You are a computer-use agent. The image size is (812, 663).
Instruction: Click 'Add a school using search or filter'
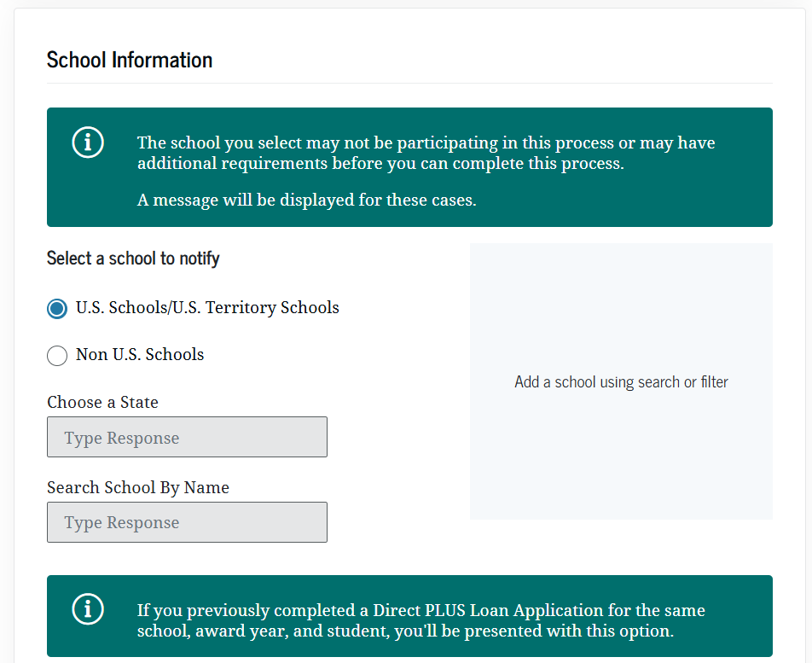[x=621, y=382]
